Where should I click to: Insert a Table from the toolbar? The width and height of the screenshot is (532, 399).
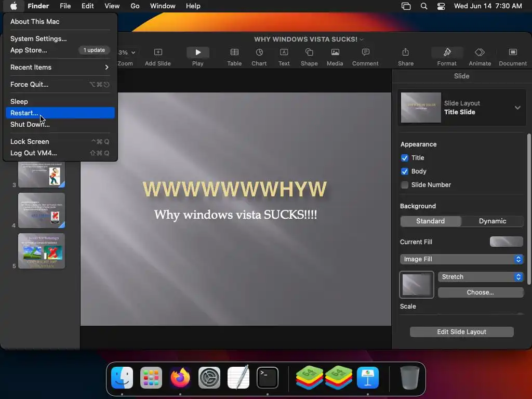pos(234,52)
